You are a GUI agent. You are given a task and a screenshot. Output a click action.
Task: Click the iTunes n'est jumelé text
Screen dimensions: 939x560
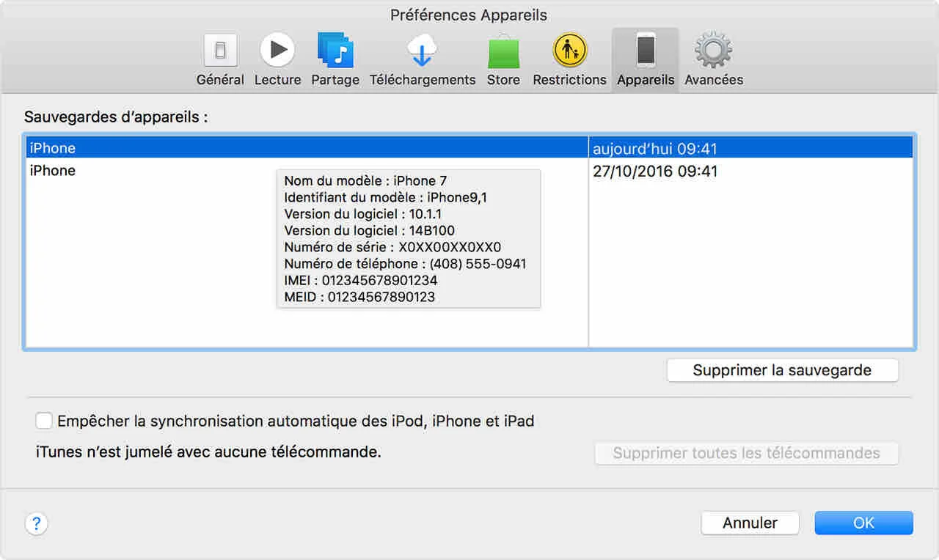point(208,452)
